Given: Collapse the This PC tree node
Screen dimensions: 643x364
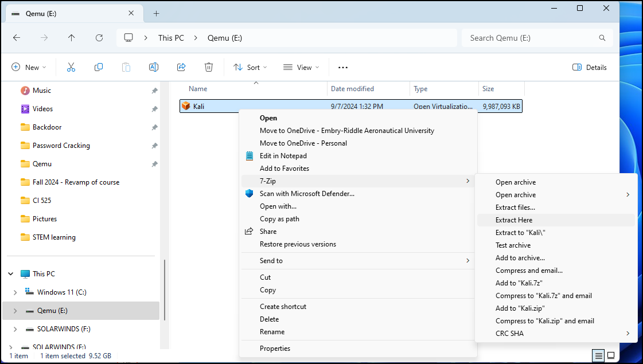Looking at the screenshot, I should pyautogui.click(x=11, y=274).
